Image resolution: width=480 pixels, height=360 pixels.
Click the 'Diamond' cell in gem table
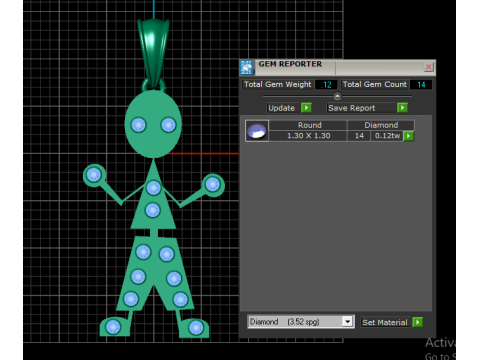point(381,125)
